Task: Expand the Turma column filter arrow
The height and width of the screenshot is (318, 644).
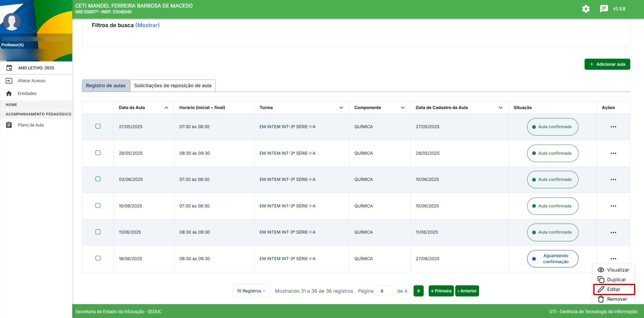Action: click(341, 108)
